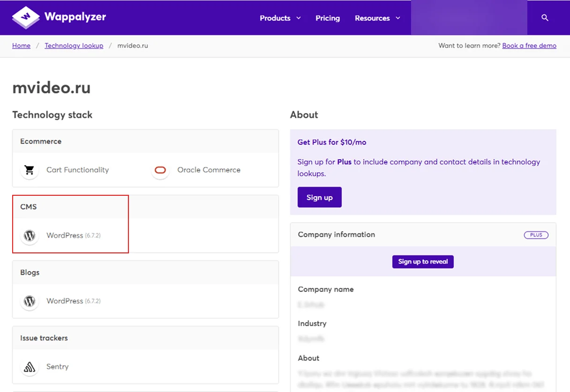Open the Sentry technology text link
Screen dimensions: 570x392
[x=57, y=367]
